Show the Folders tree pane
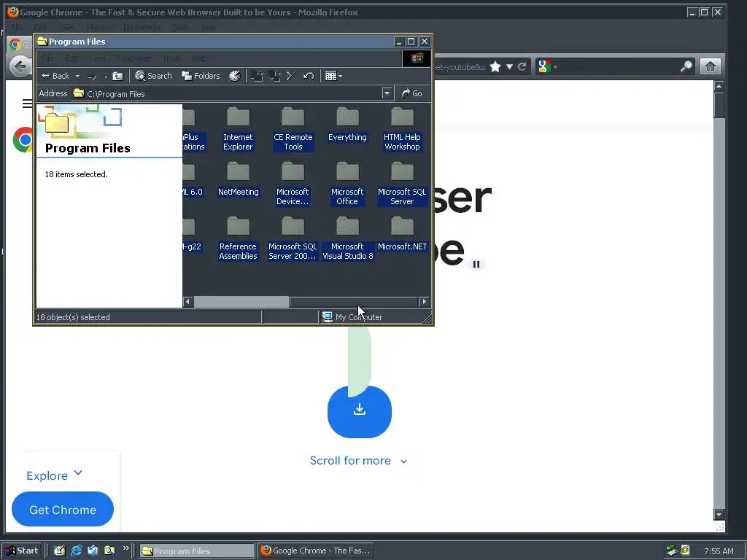The height and width of the screenshot is (560, 747). (x=201, y=76)
